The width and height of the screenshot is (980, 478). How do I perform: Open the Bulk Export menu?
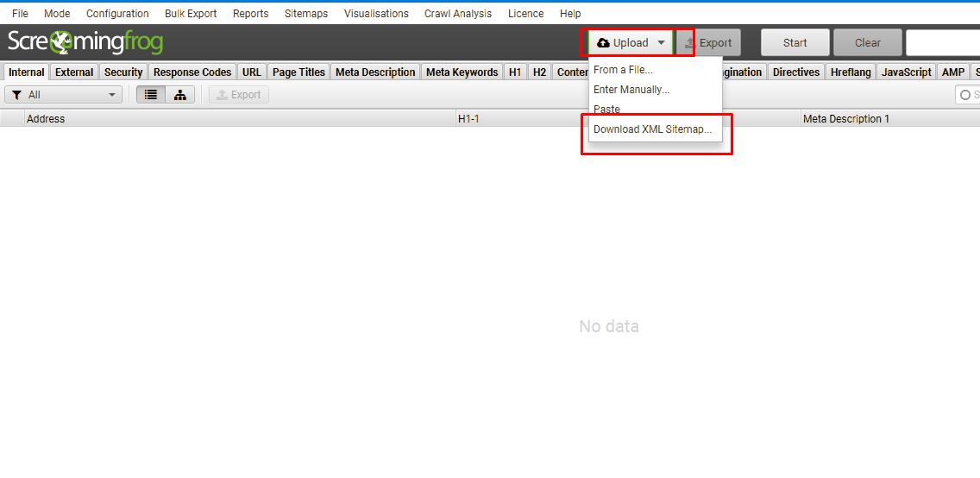(x=191, y=13)
